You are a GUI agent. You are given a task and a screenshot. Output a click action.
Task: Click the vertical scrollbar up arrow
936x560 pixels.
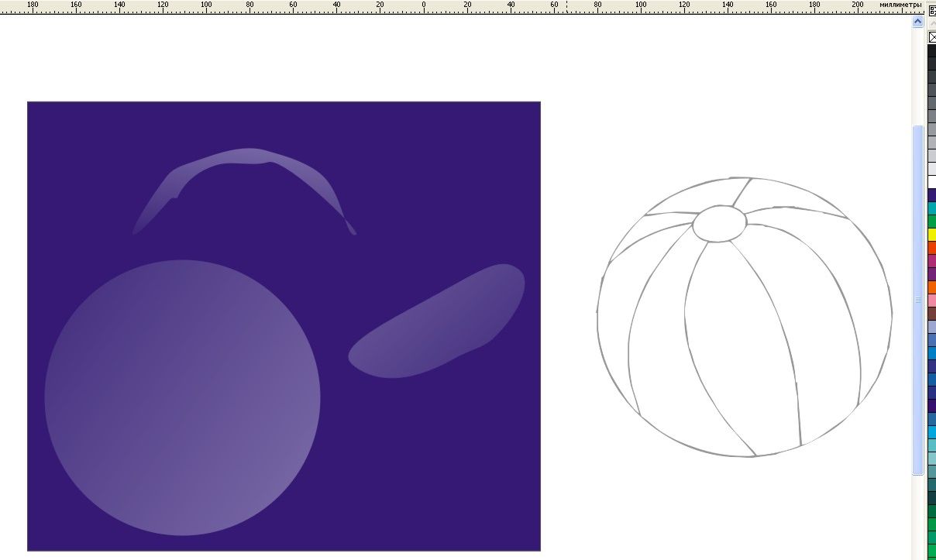point(918,22)
